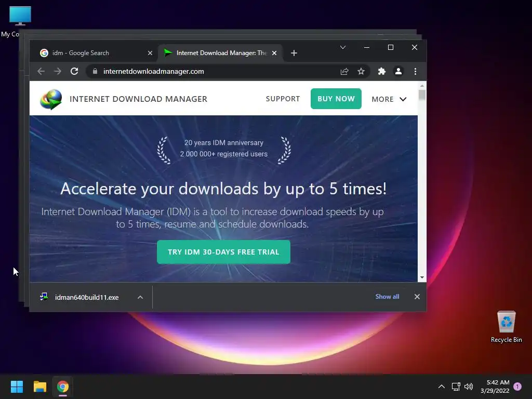532x399 pixels.
Task: Click the 'Accelerate your downloads' headline
Action: coord(223,189)
